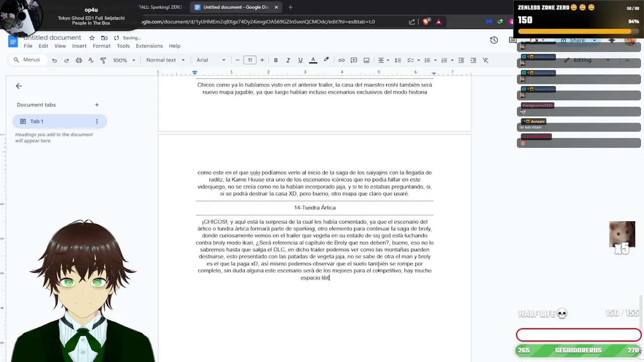Open the Format menu

tap(101, 46)
